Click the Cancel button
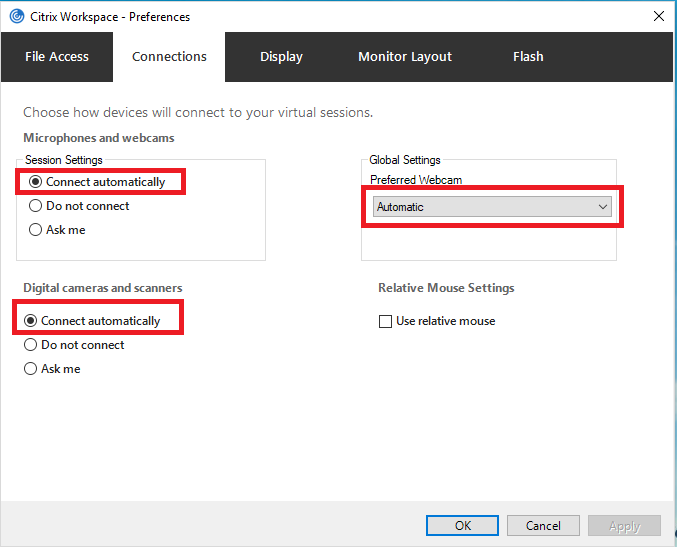This screenshot has width=677, height=547. [543, 525]
